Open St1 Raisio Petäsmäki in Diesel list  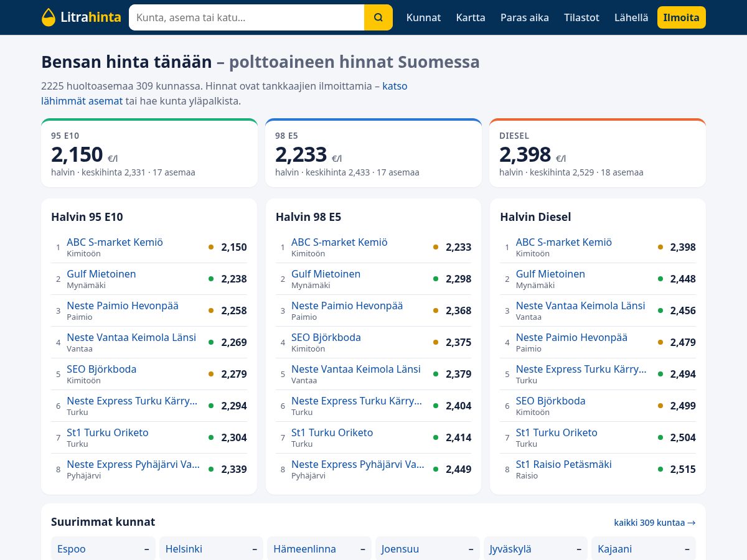(564, 464)
